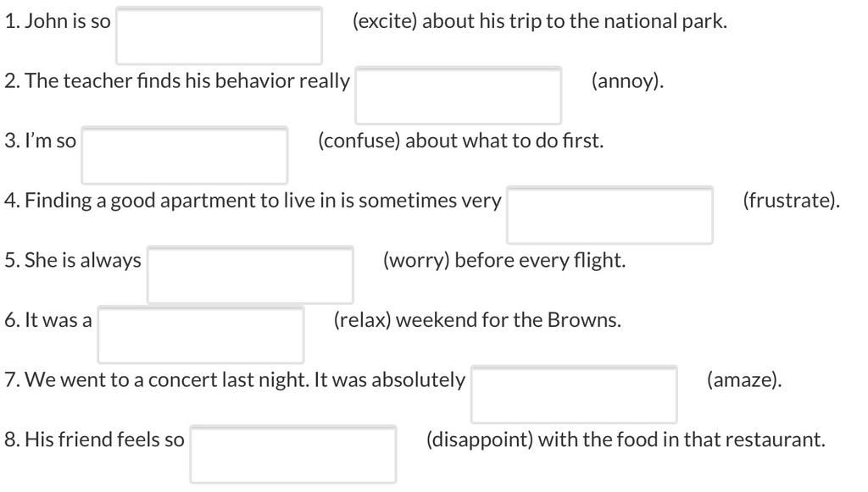This screenshot has height=492, width=868.
Task: Click the hint word (amaze)
Action: 744,379
